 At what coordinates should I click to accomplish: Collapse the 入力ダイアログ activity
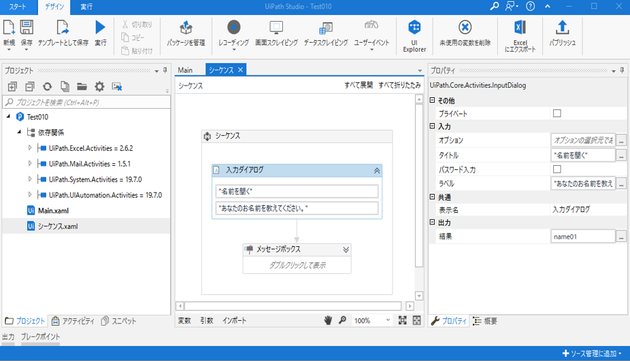click(x=376, y=170)
